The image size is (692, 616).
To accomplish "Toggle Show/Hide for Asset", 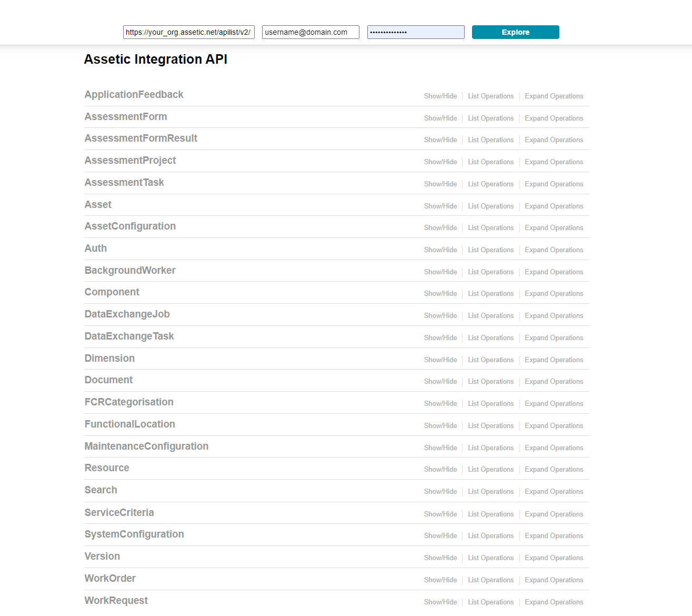I will coord(440,206).
